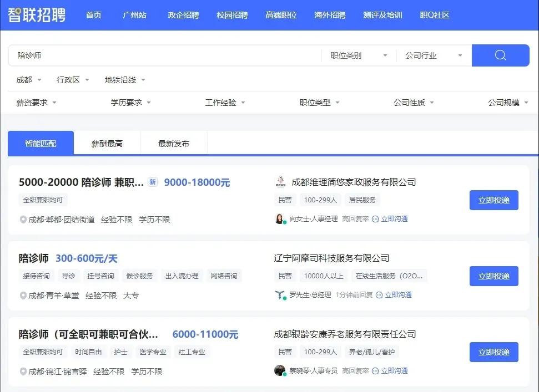Click the 居民服务 industry tag
The width and height of the screenshot is (539, 392).
(362, 200)
